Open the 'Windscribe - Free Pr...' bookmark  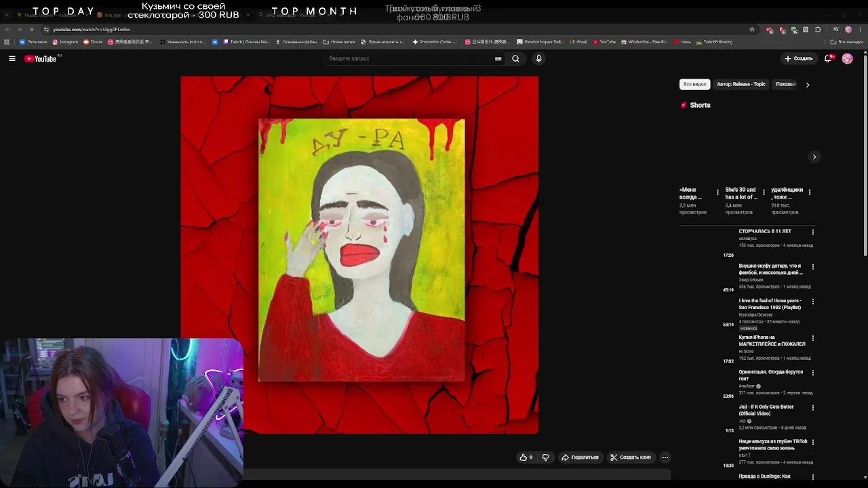tap(645, 42)
